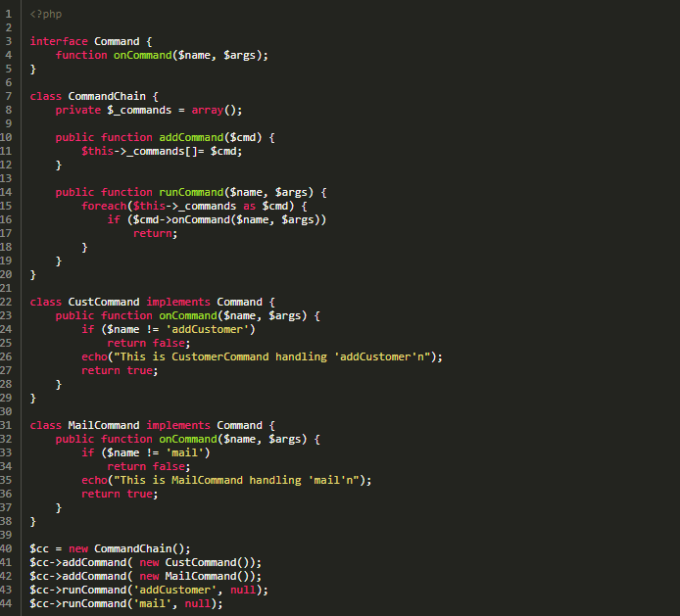Click the 'interface' keyword on line 3
The width and height of the screenshot is (680, 616).
coord(59,41)
